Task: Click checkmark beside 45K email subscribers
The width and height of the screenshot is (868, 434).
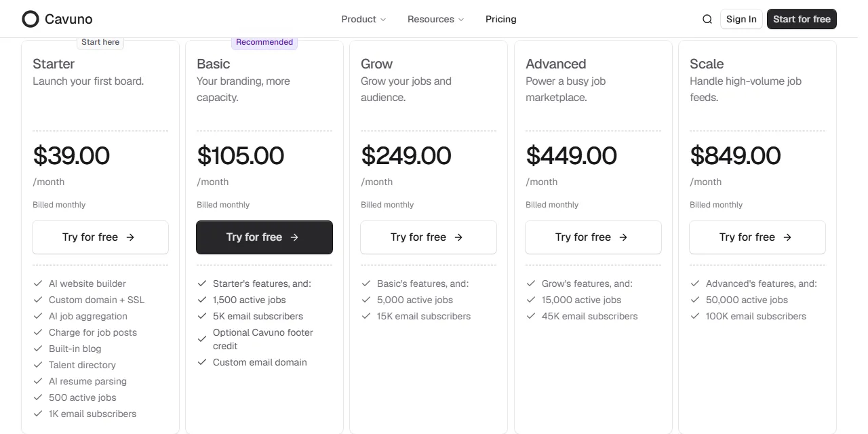Action: 531,316
